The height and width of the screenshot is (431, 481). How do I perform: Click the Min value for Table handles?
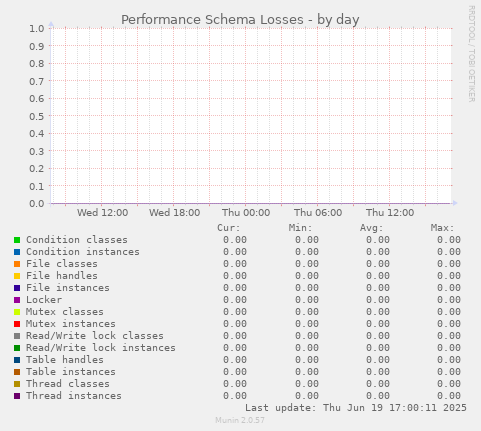[307, 360]
